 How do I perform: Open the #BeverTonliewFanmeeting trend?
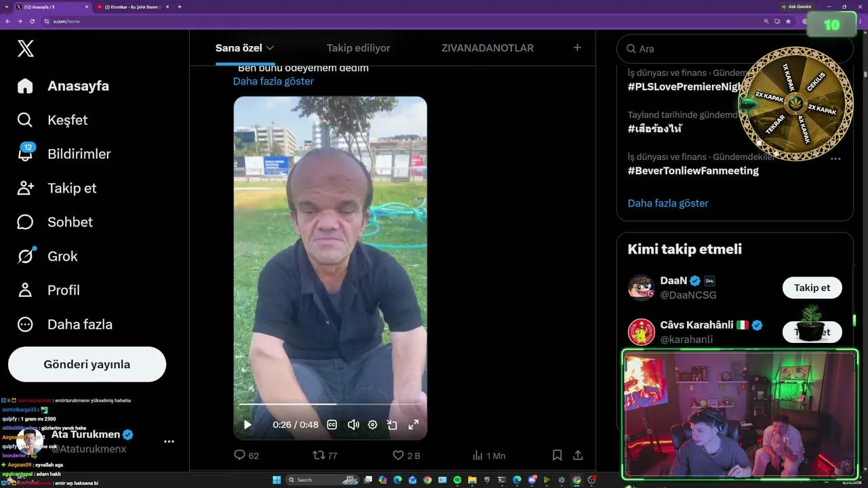tap(693, 171)
